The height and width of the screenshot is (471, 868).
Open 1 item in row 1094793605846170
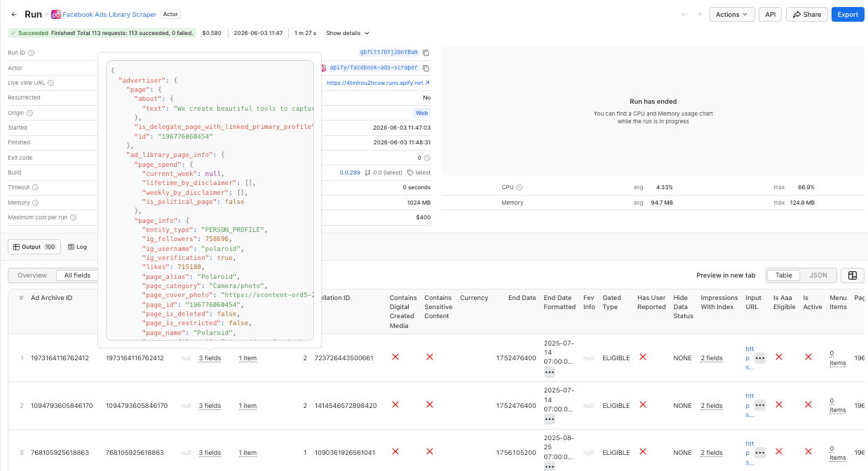[247, 405]
